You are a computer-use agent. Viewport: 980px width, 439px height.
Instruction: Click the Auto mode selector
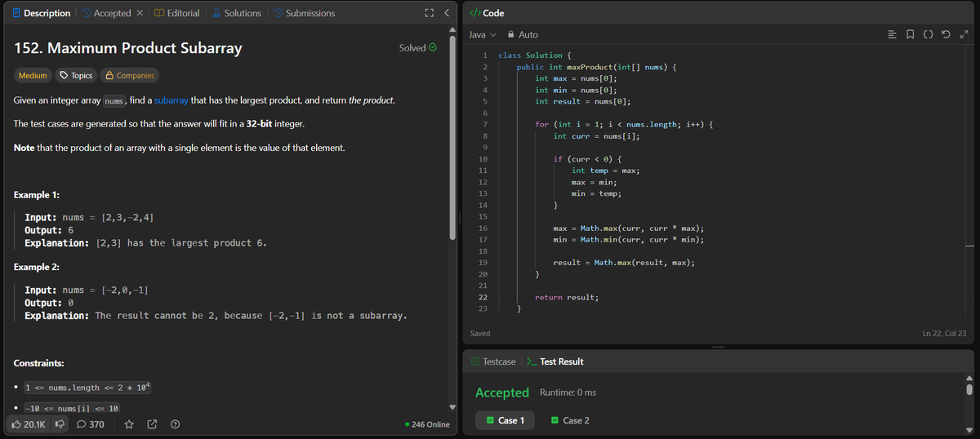[x=523, y=34]
